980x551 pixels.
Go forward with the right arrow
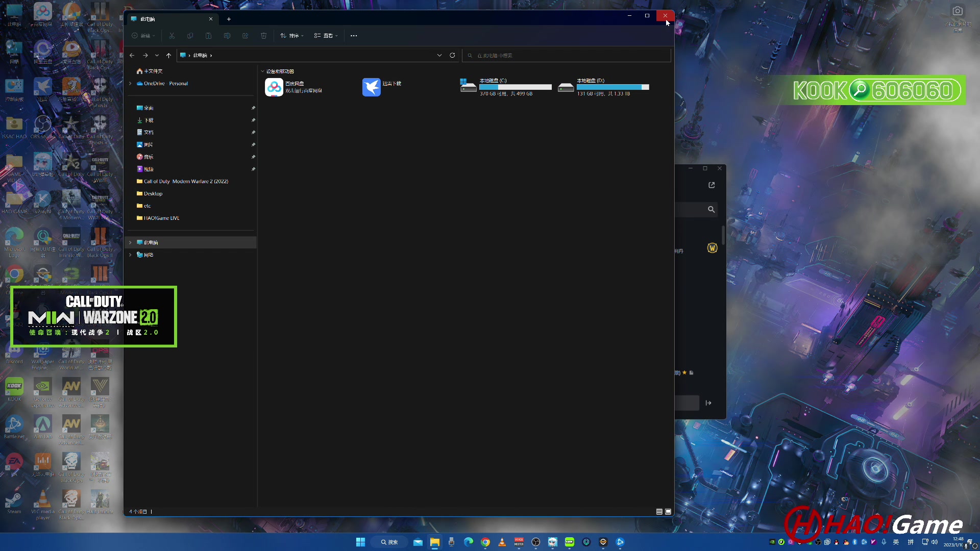coord(145,55)
